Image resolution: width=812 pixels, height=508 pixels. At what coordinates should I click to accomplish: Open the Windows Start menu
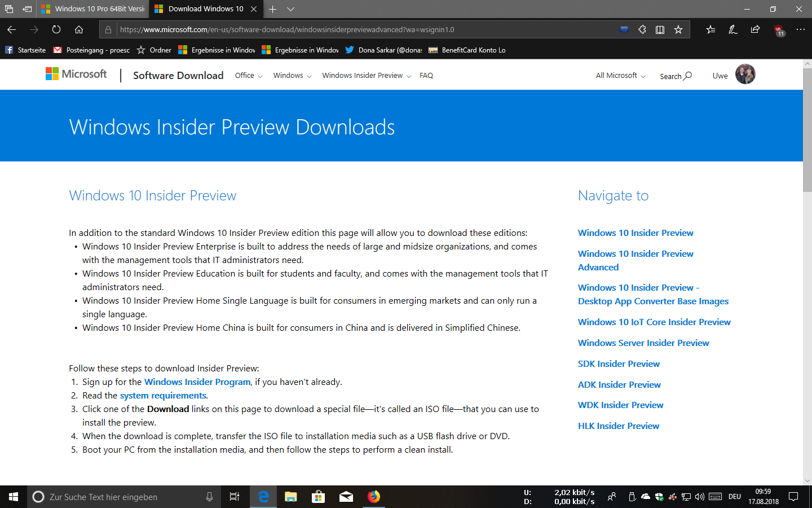[14, 497]
